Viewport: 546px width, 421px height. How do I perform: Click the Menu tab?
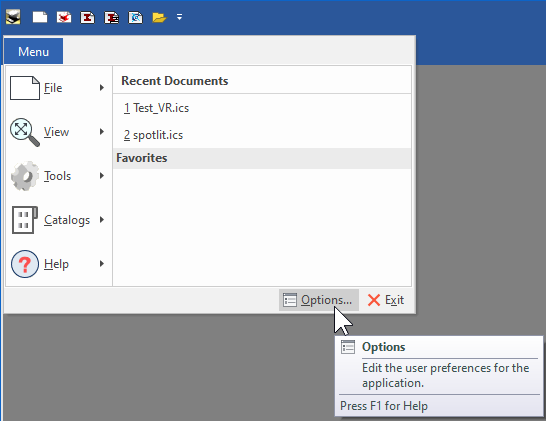33,52
